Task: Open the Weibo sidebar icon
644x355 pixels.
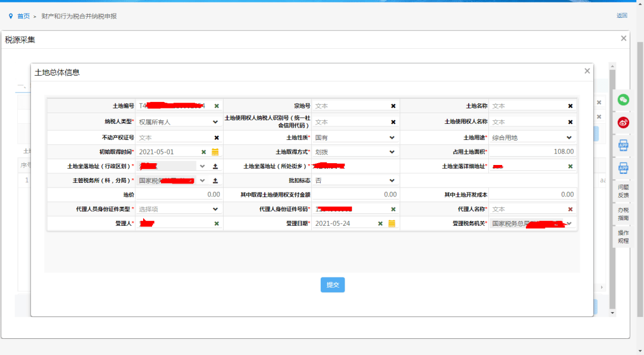Action: (x=623, y=122)
